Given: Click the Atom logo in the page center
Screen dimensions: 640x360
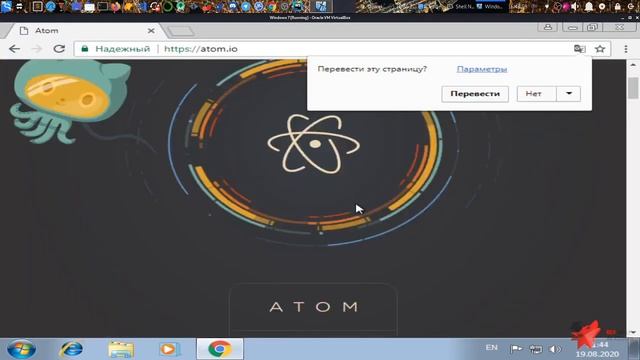Looking at the screenshot, I should pyautogui.click(x=313, y=144).
